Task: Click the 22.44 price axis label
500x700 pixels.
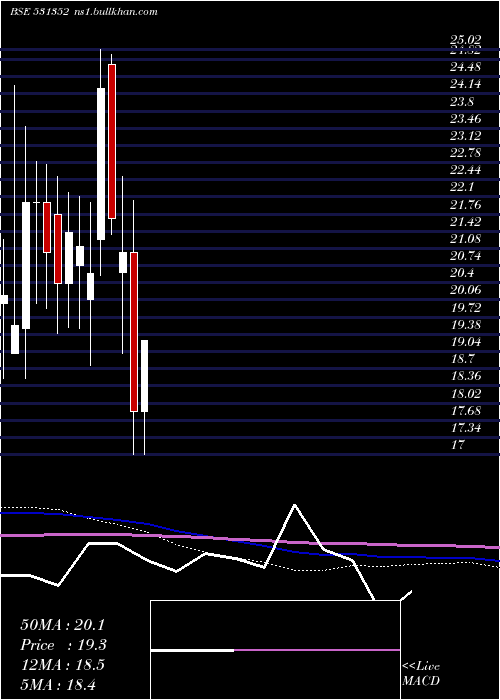Action: click(x=466, y=170)
